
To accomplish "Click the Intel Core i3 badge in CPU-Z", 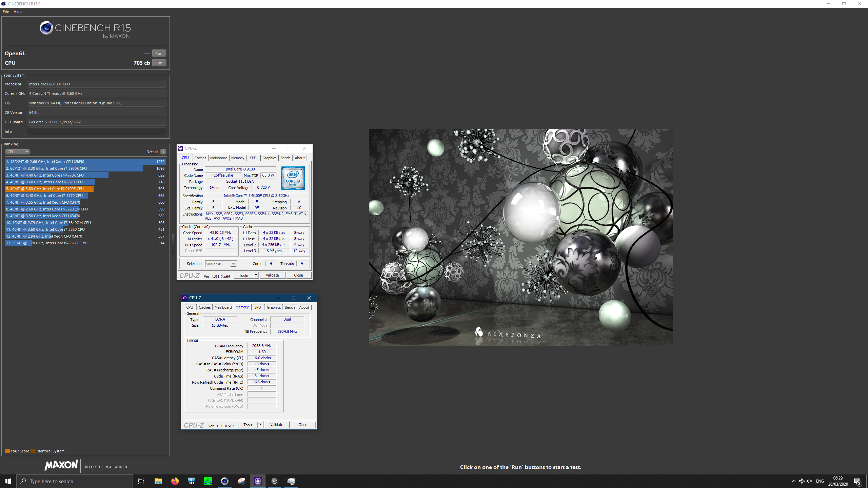I will 293,178.
